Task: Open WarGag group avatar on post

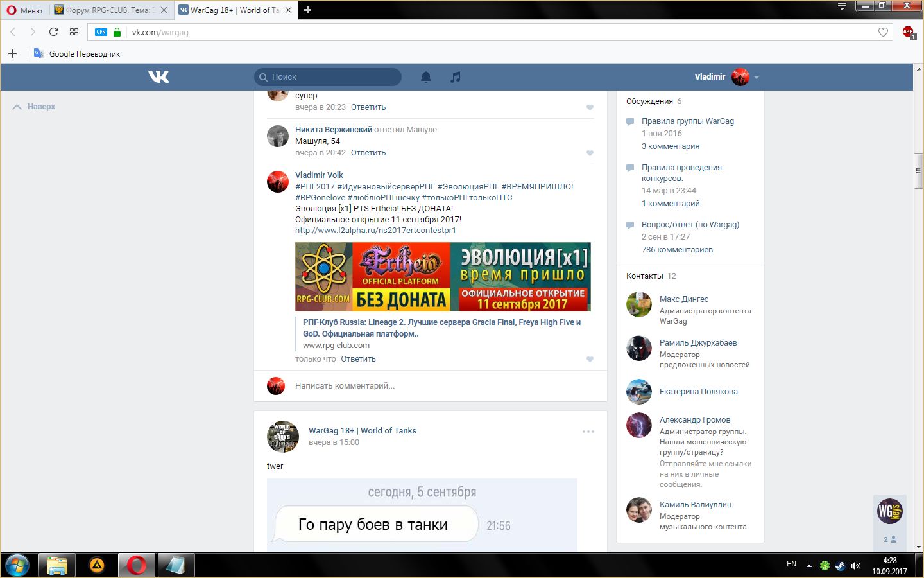Action: click(x=283, y=437)
